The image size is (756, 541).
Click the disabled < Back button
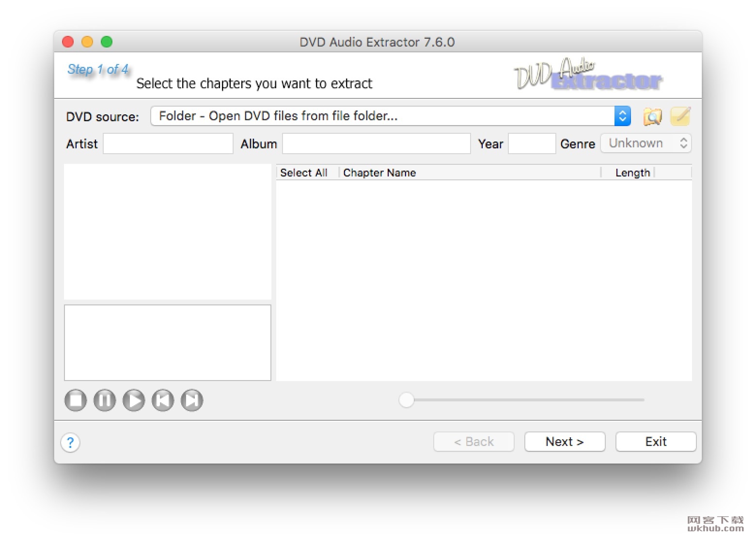474,442
